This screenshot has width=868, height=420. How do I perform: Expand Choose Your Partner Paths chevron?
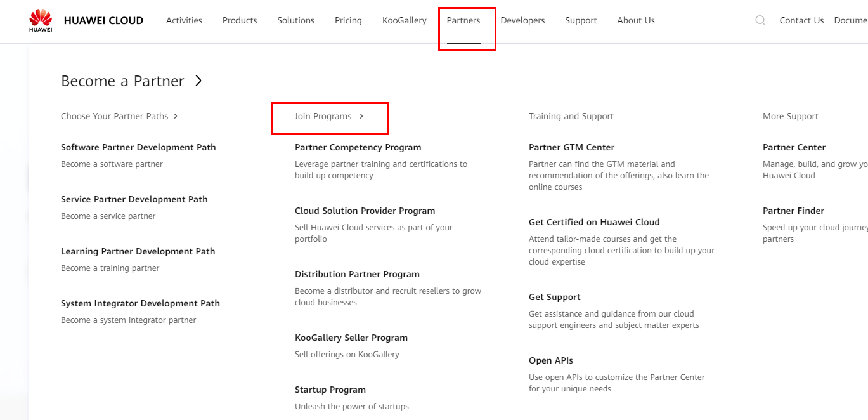tap(176, 116)
